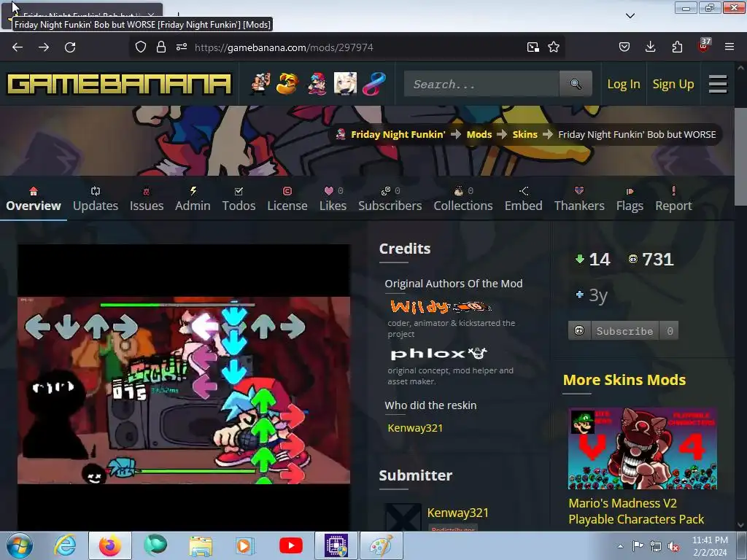Viewport: 747px width, 560px height.
Task: Click Friday Night Funkin' breadcrumb link
Action: [398, 134]
